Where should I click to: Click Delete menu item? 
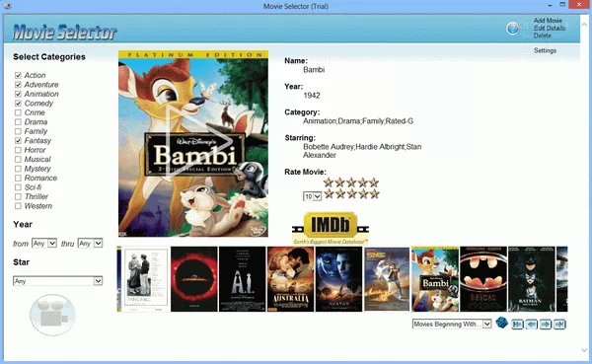(542, 36)
